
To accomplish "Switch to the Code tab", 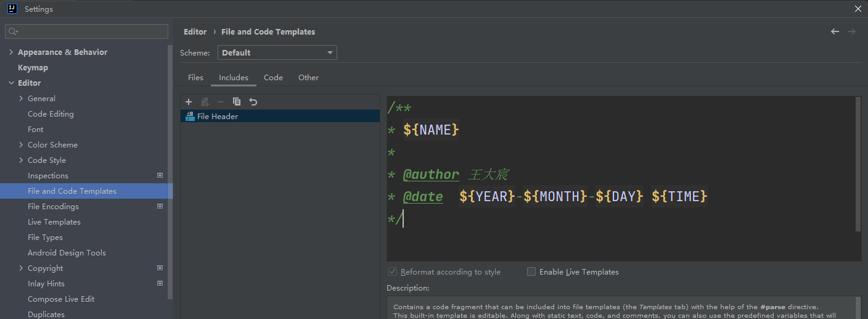I will (273, 78).
